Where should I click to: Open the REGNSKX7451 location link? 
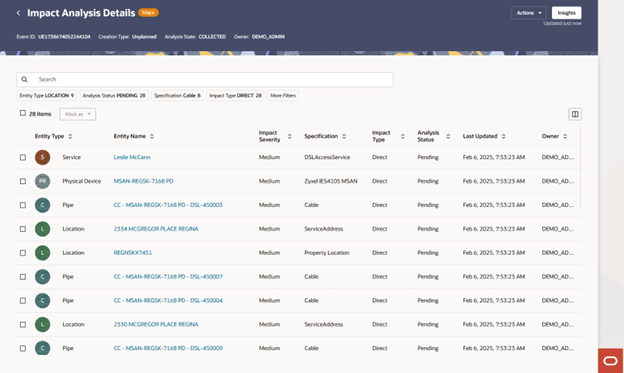pos(133,253)
